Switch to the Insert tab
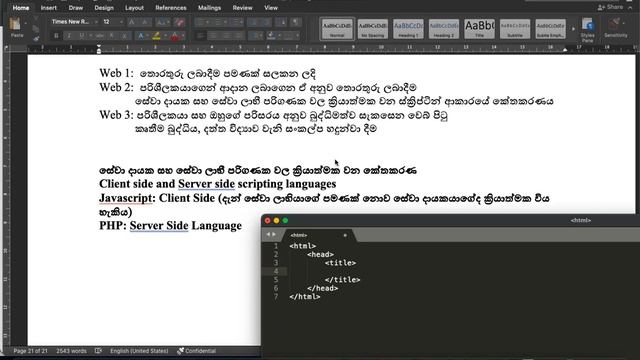640x360 pixels. (x=49, y=8)
